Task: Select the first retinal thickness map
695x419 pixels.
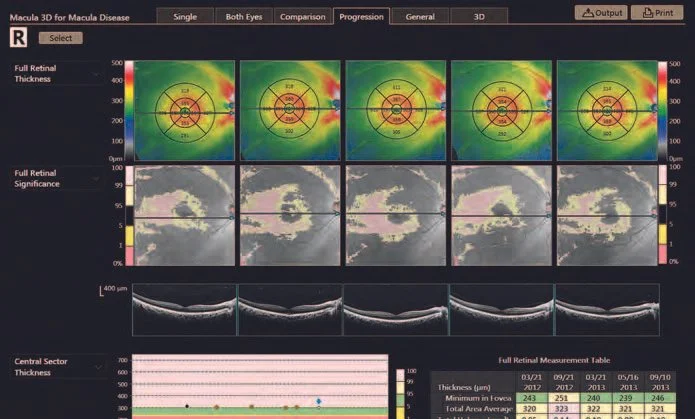Action: [184, 110]
